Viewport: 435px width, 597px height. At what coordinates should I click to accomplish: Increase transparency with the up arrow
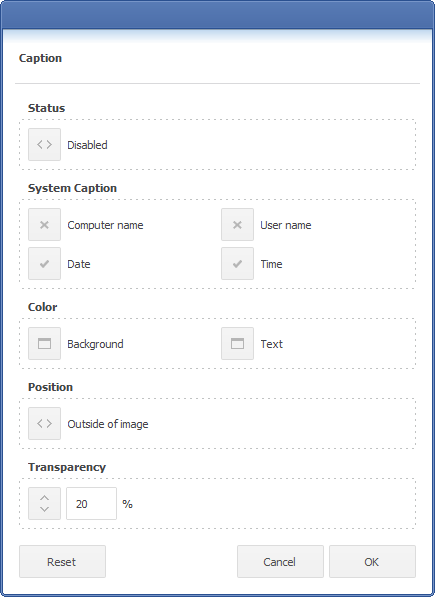point(44,497)
